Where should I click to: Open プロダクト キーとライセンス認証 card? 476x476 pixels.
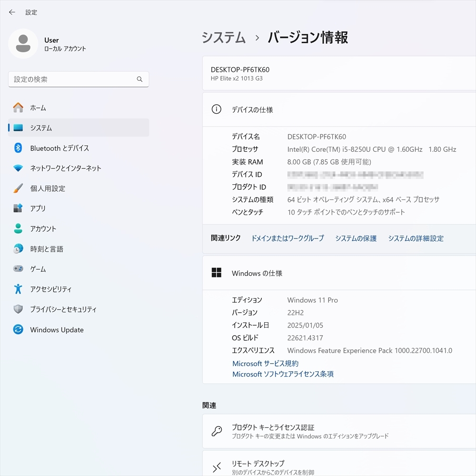coord(339,431)
